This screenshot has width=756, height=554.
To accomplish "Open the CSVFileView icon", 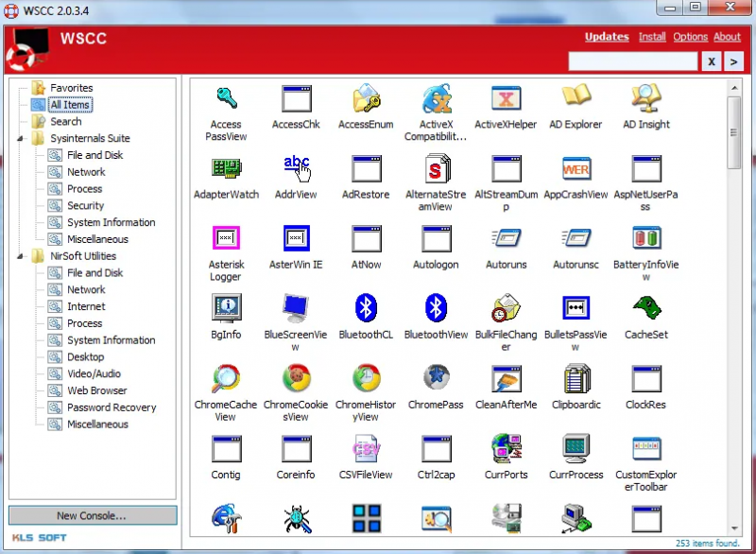I will point(366,449).
